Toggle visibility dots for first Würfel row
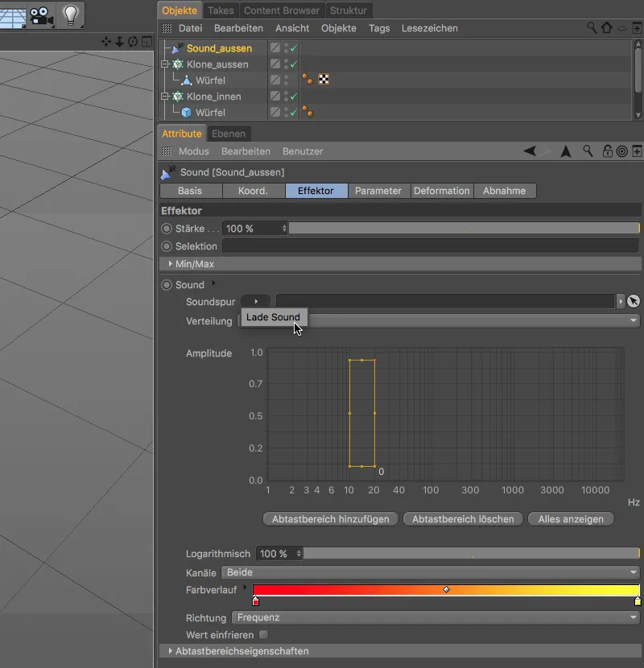644x668 pixels. (286, 80)
